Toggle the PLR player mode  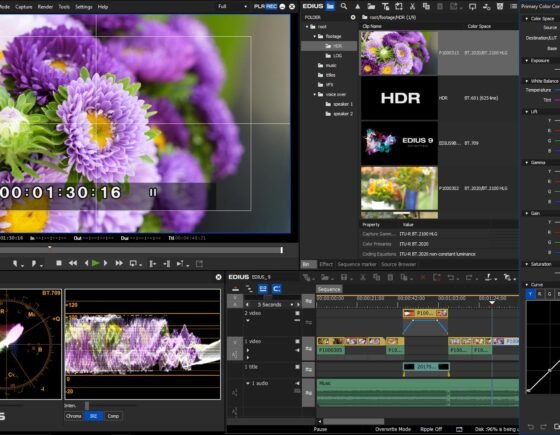coord(259,6)
